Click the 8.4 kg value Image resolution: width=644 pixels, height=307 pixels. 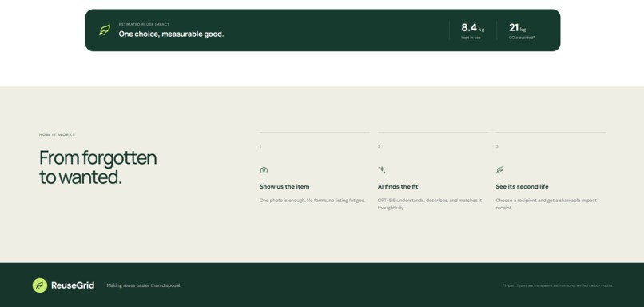(x=473, y=28)
